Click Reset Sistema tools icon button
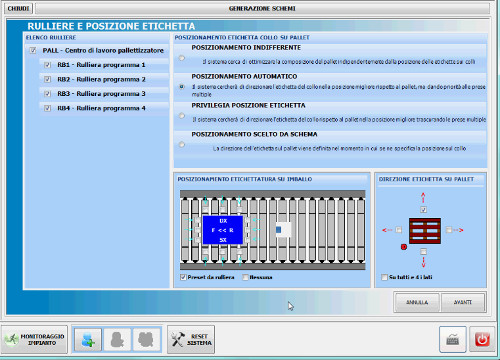Viewport: 500px width, 360px height. [x=191, y=339]
